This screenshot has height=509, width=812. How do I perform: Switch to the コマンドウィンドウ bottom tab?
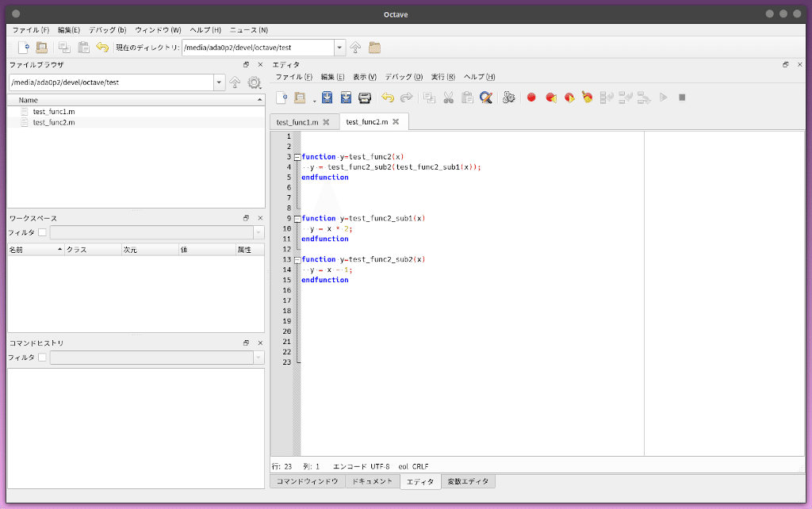coord(307,481)
